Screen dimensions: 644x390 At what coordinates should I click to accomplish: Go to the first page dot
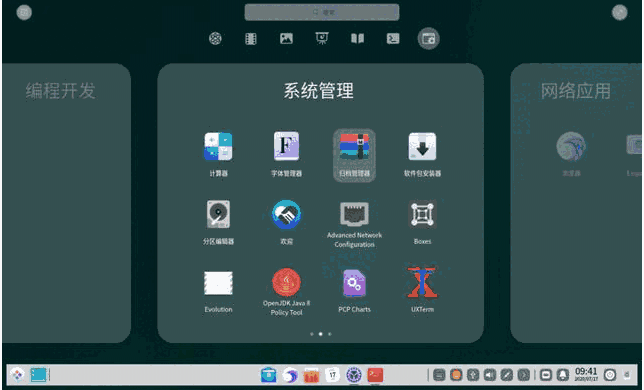coord(312,334)
